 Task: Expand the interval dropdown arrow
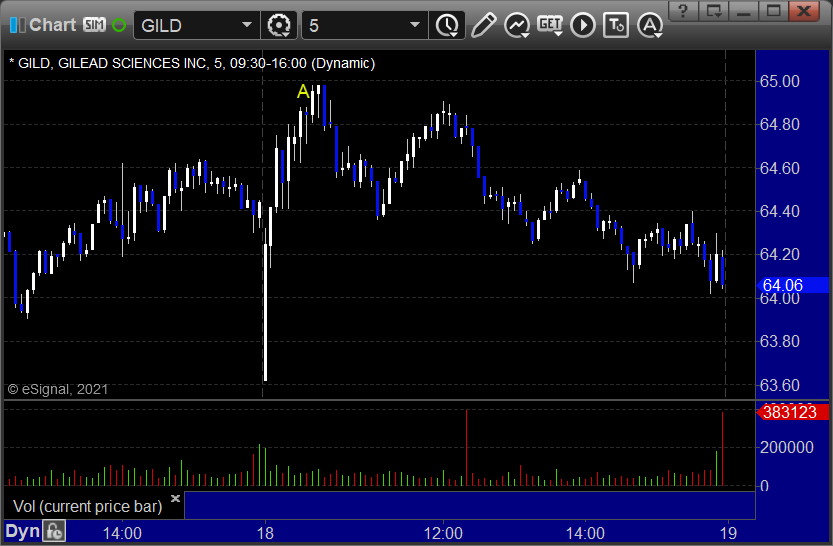coord(415,24)
